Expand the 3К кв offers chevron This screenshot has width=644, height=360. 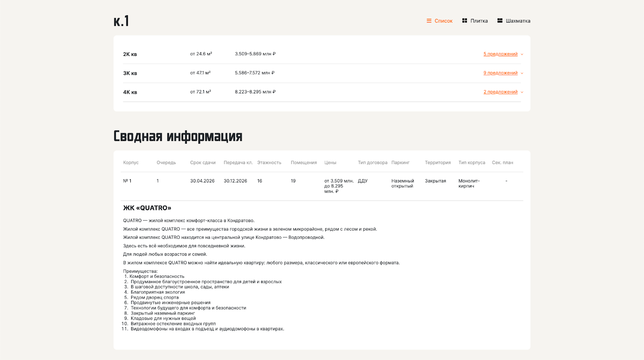point(522,73)
